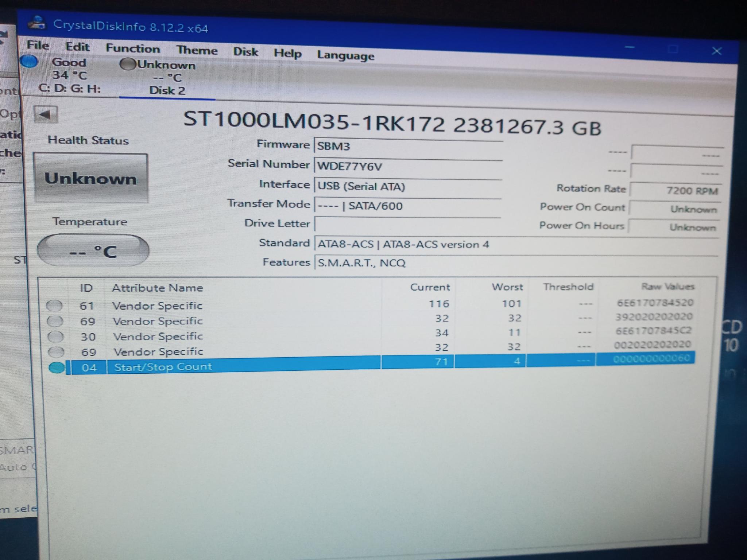
Task: Open the Language menu
Action: pyautogui.click(x=345, y=55)
